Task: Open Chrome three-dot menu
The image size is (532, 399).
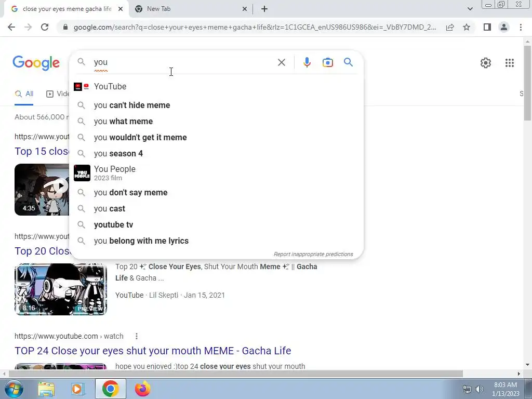Action: (x=521, y=27)
